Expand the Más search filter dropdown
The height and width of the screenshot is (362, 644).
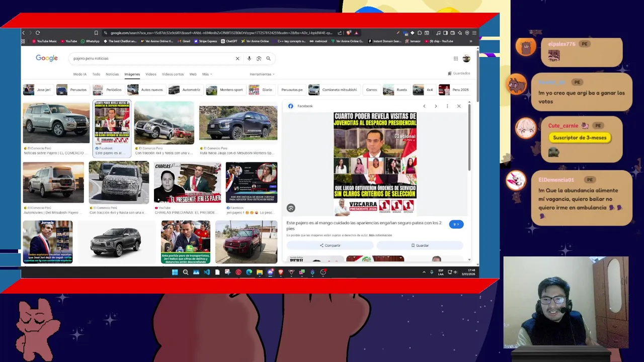pos(207,74)
